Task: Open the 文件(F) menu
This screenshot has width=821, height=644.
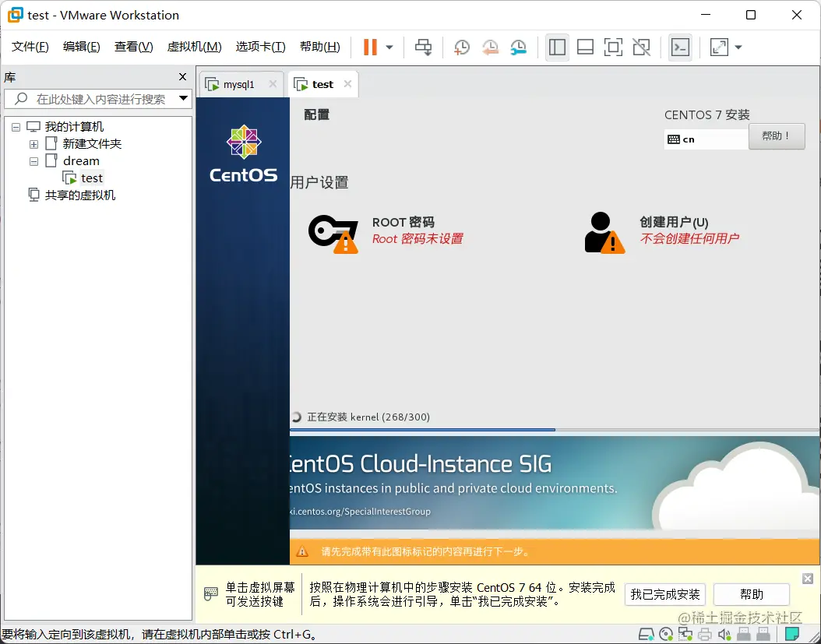Action: [30, 48]
